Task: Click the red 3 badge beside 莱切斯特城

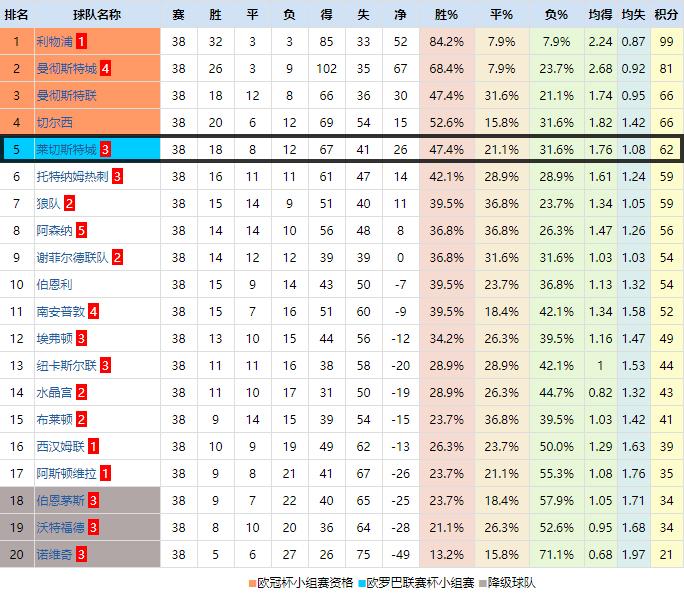Action: pos(105,149)
